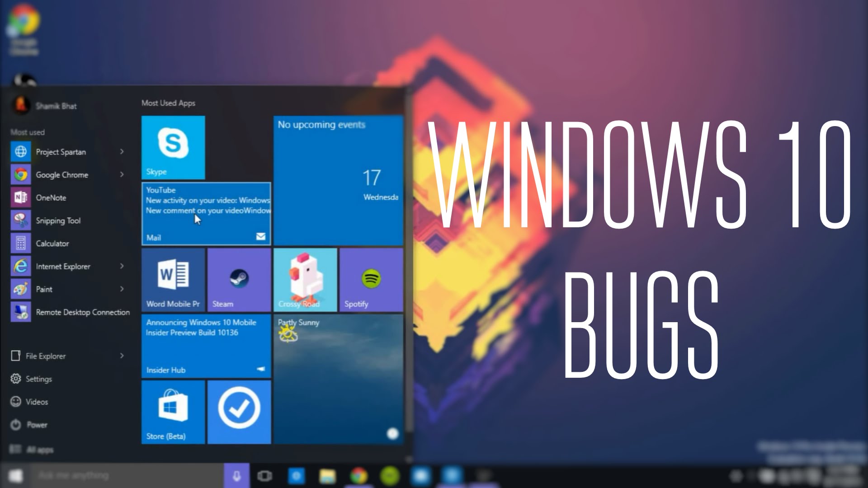The height and width of the screenshot is (488, 868).
Task: Select All Apps menu item
Action: tap(39, 449)
